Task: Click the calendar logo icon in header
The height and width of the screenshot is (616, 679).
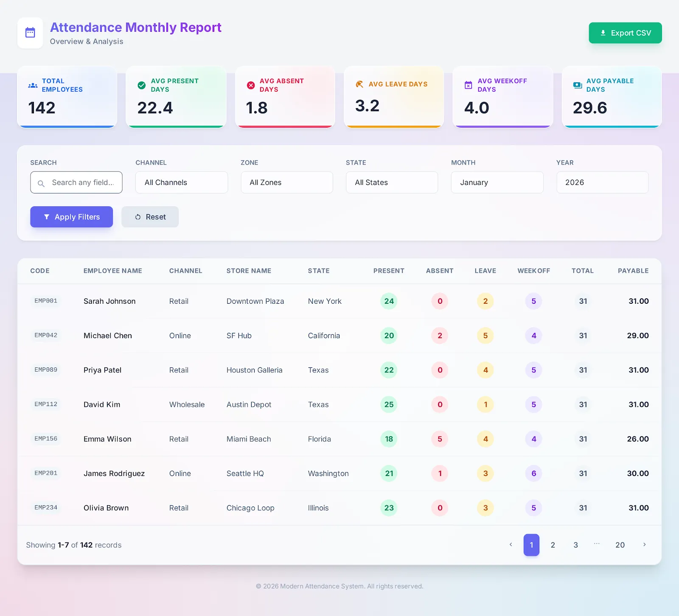Action: [30, 33]
